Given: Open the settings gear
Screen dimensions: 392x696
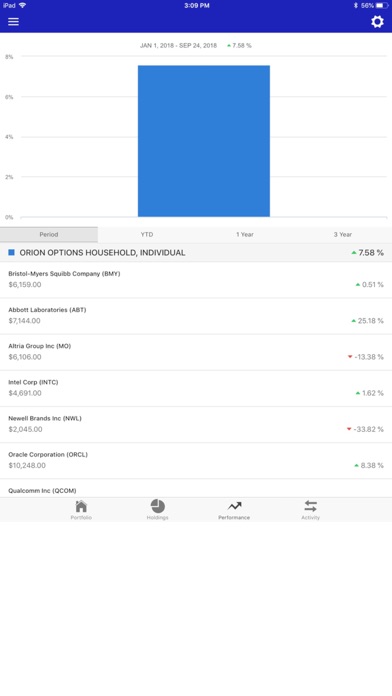Looking at the screenshot, I should point(377,21).
